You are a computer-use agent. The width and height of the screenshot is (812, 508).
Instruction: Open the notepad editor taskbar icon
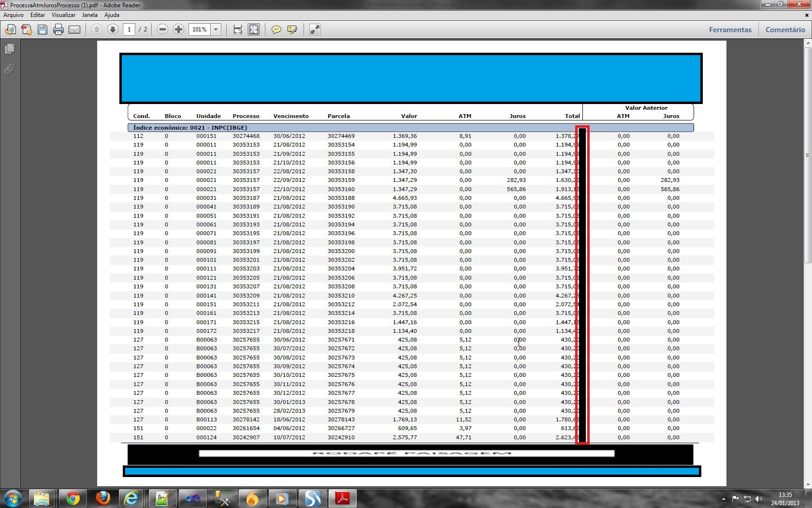point(161,498)
